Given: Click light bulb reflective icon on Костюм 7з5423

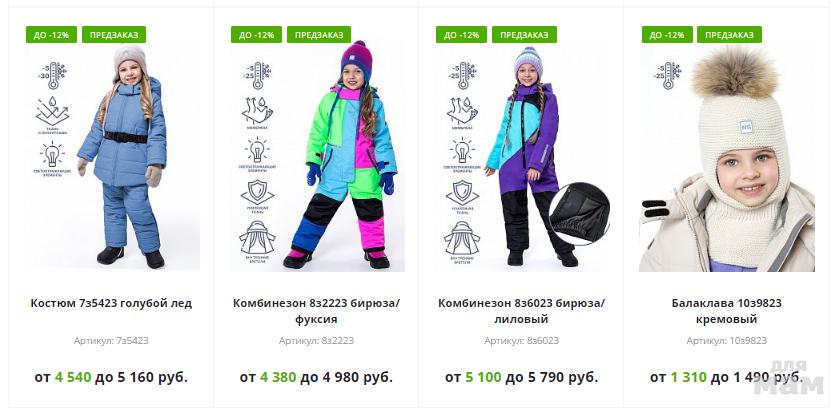Looking at the screenshot, I should coord(52,155).
